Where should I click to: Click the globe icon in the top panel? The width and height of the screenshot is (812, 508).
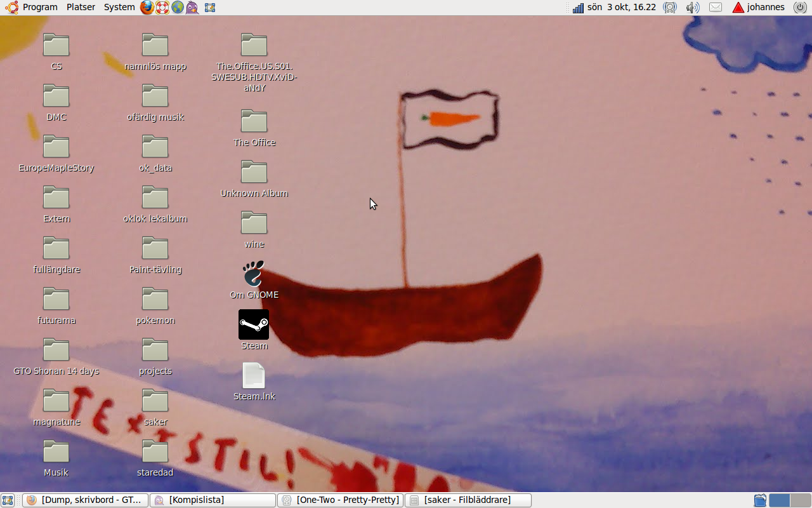pyautogui.click(x=178, y=8)
